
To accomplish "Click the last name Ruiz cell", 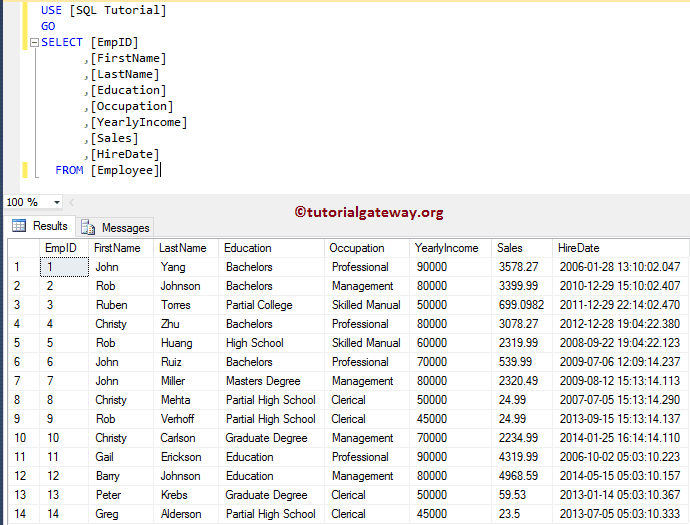I will [x=186, y=362].
